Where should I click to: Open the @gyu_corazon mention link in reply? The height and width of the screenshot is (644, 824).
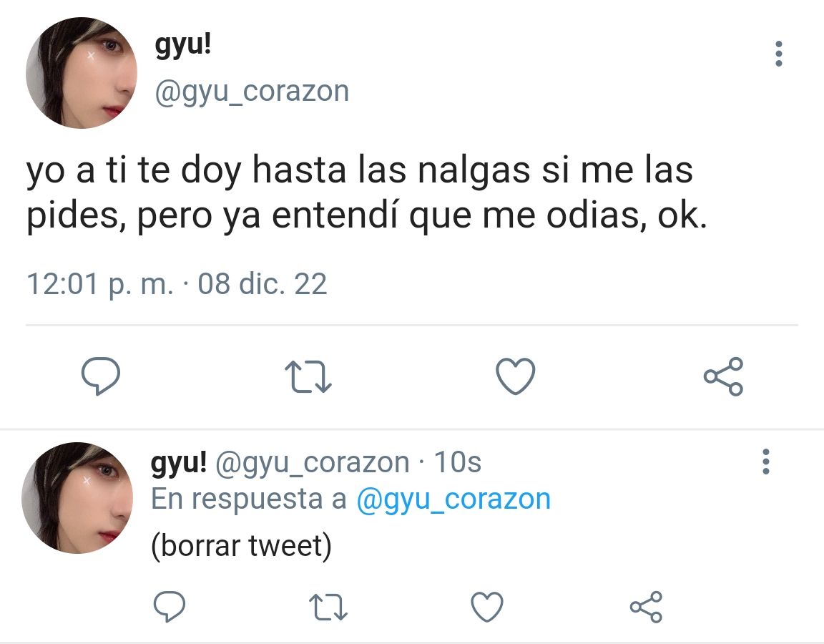(453, 498)
